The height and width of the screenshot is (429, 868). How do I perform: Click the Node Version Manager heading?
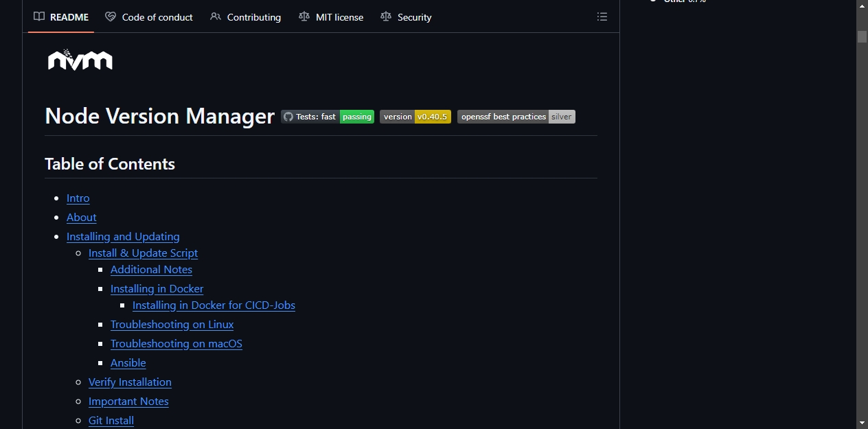coord(160,116)
